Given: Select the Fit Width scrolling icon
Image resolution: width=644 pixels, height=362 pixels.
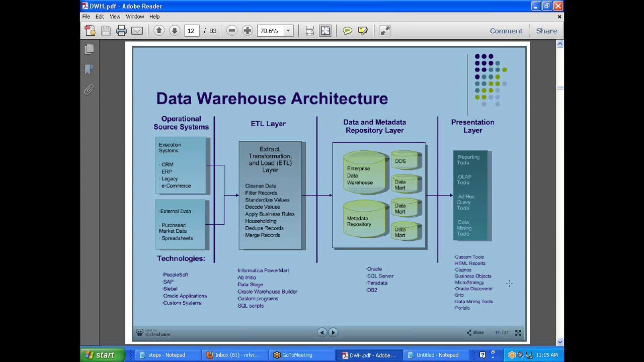Looking at the screenshot, I should [x=309, y=31].
